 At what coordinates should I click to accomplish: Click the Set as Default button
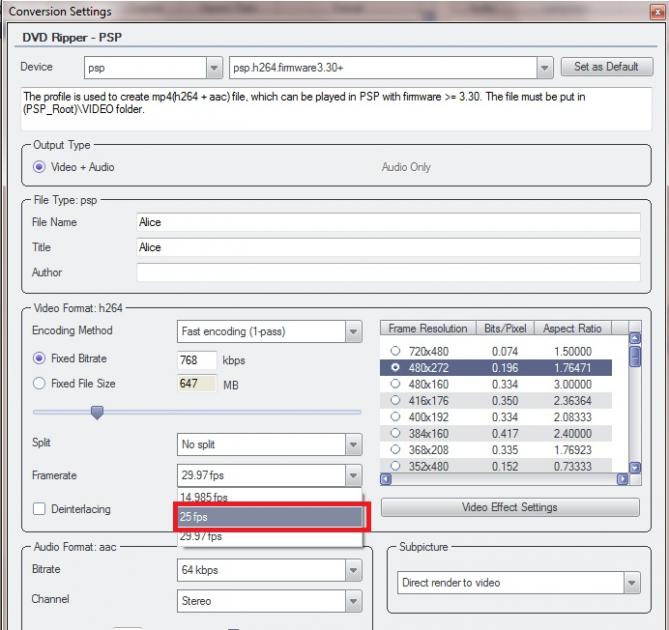click(x=607, y=67)
